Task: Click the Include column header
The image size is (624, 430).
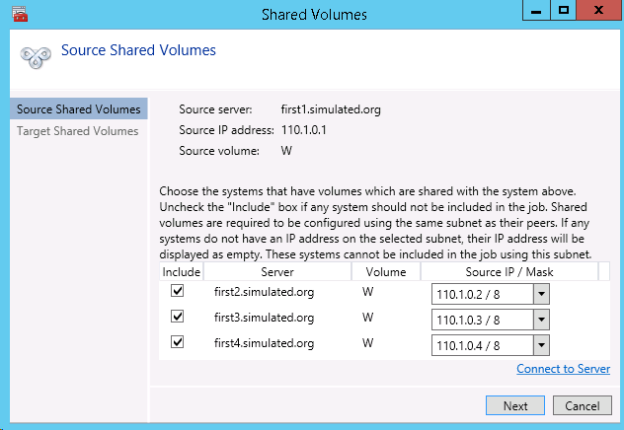Action: (x=181, y=271)
